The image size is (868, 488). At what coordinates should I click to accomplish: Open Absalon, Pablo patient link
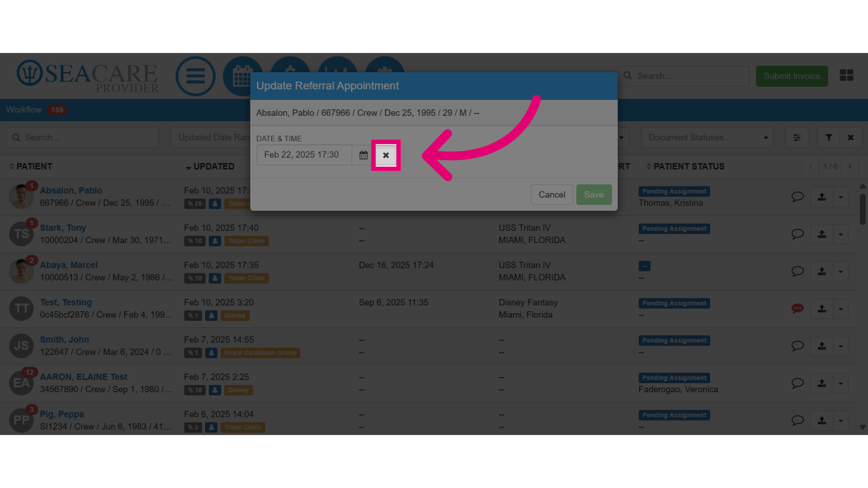point(71,191)
